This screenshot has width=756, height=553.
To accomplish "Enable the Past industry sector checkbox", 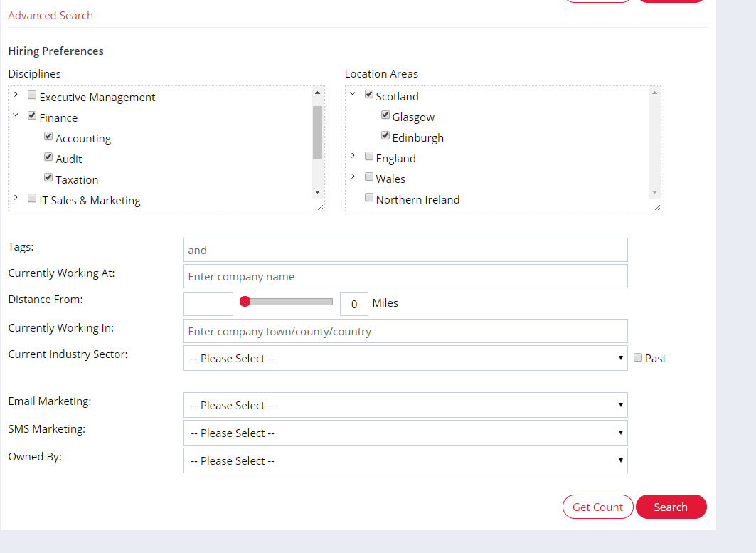I will click(x=638, y=358).
